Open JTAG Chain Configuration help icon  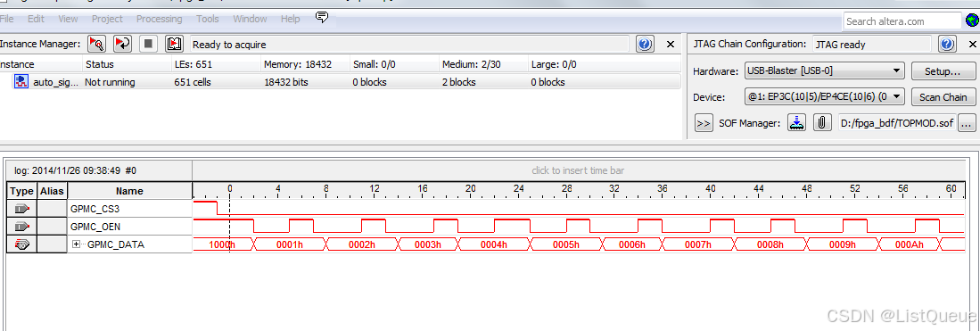click(948, 44)
